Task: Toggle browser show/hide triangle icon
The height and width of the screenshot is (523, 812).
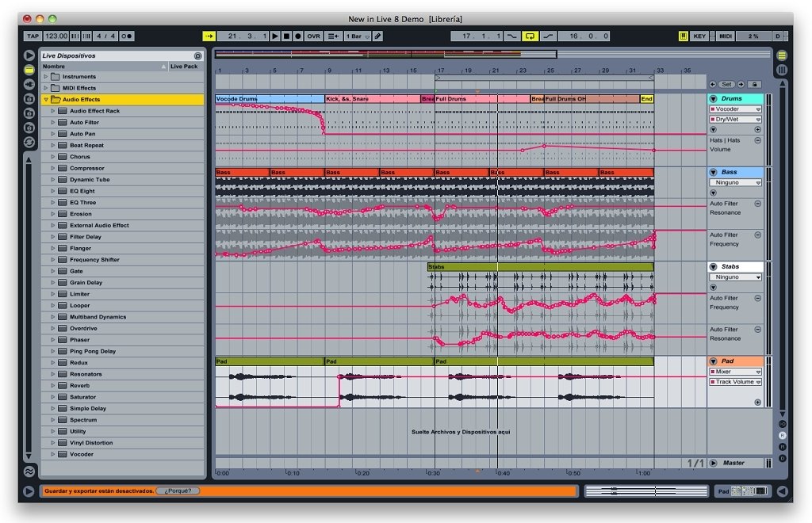Action: [29, 55]
